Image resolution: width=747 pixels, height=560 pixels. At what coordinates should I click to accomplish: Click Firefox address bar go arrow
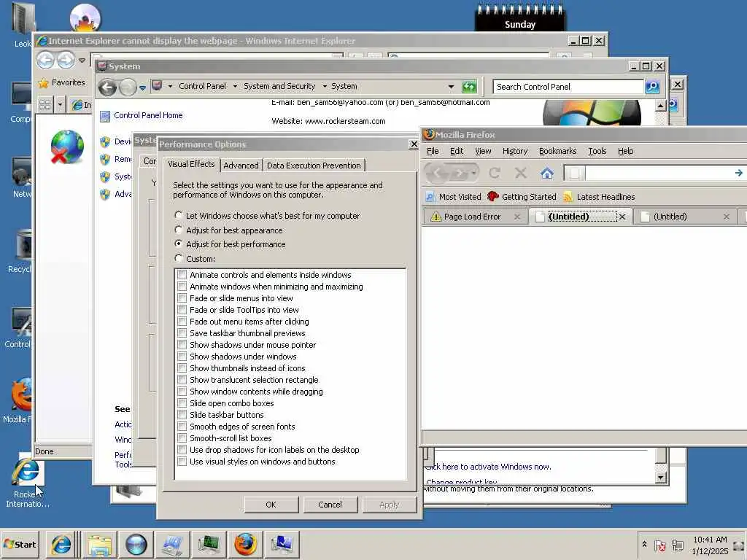(738, 173)
